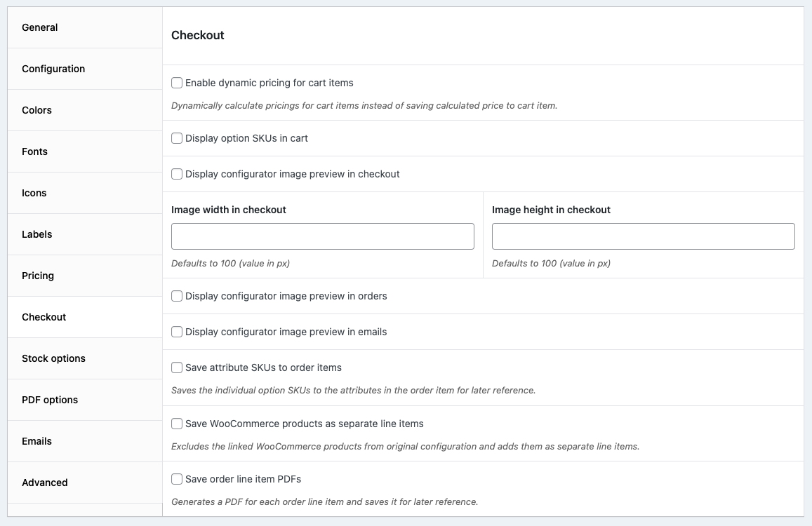This screenshot has width=812, height=526.
Task: Tick configurator image preview in emails
Action: [177, 332]
